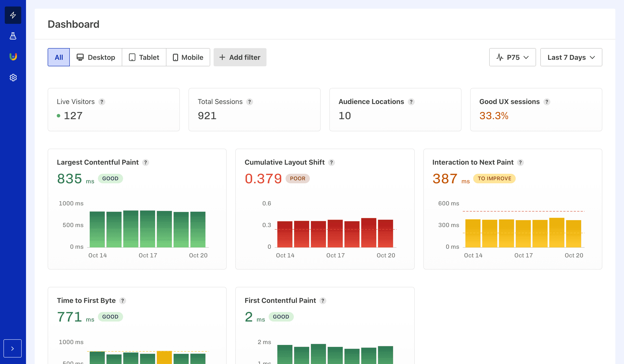Click the colorful U-shaped sidebar icon

[13, 57]
